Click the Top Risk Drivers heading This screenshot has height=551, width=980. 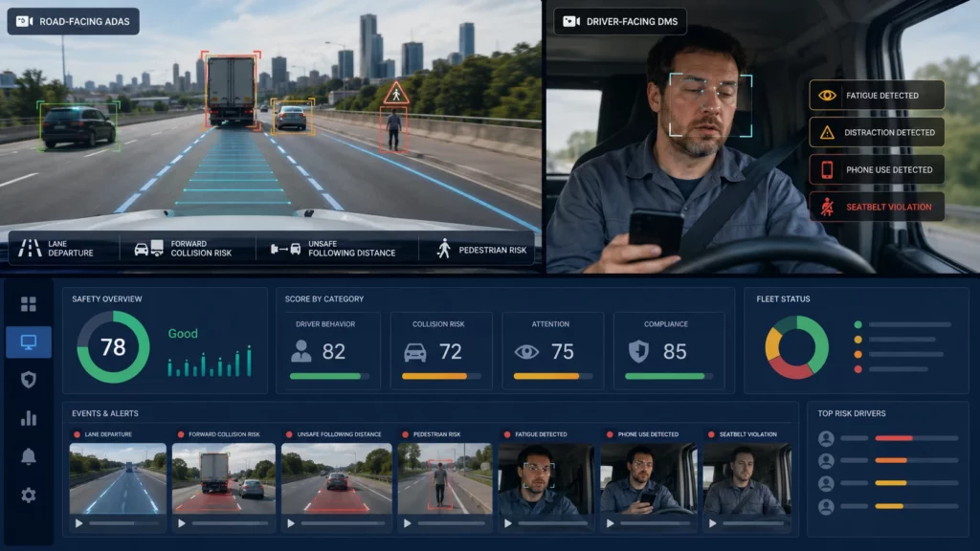[x=851, y=413]
